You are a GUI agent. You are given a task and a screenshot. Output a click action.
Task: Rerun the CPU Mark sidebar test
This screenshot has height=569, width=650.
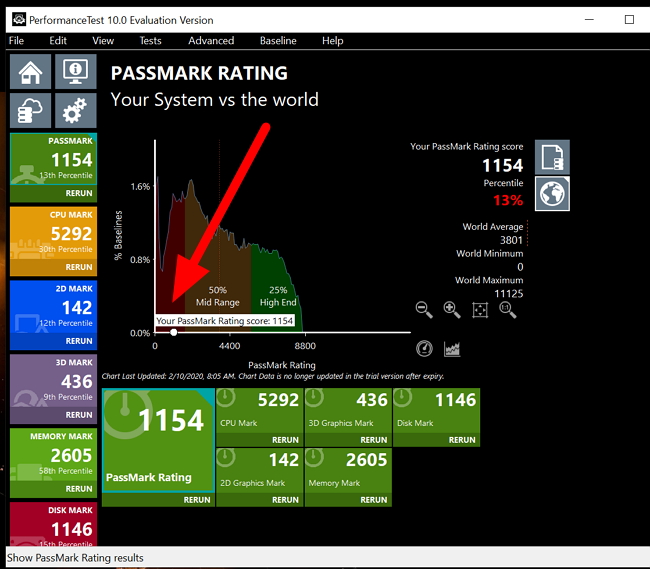coord(79,267)
